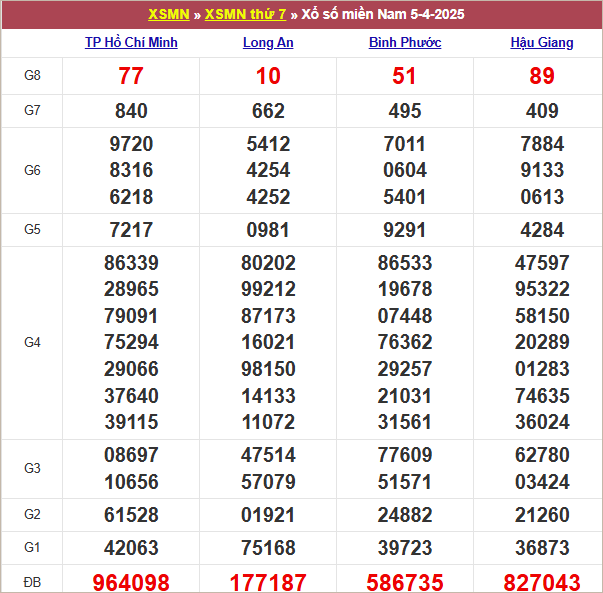Click G4 number 14133

point(268,396)
